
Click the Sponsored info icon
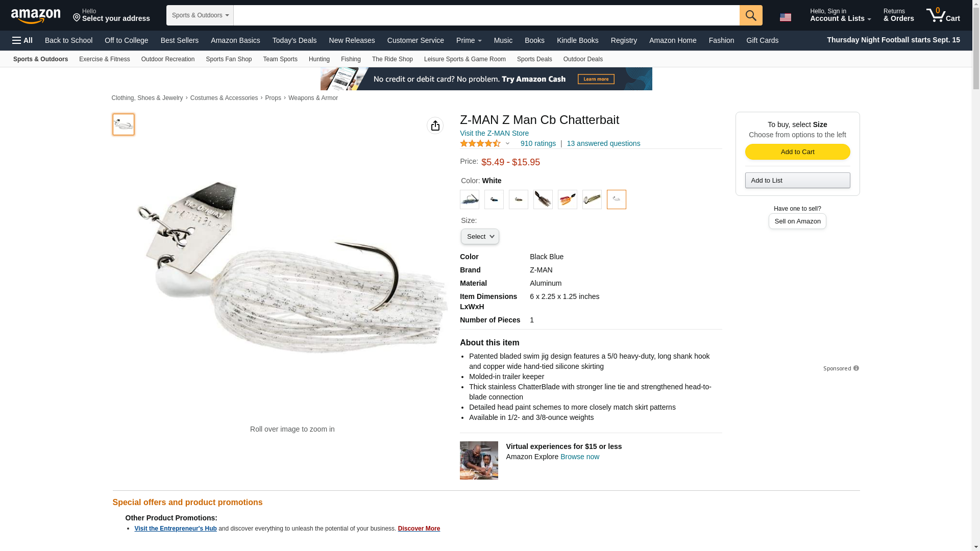[856, 368]
